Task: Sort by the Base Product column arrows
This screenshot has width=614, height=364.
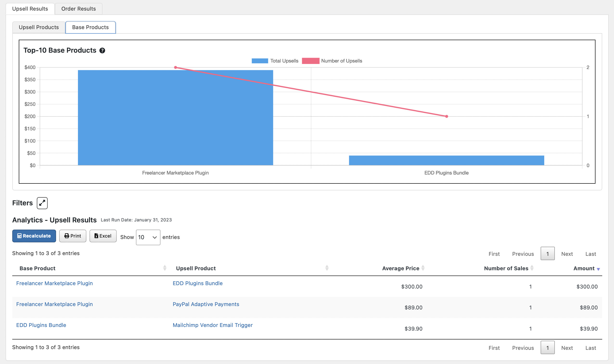Action: pos(165,268)
